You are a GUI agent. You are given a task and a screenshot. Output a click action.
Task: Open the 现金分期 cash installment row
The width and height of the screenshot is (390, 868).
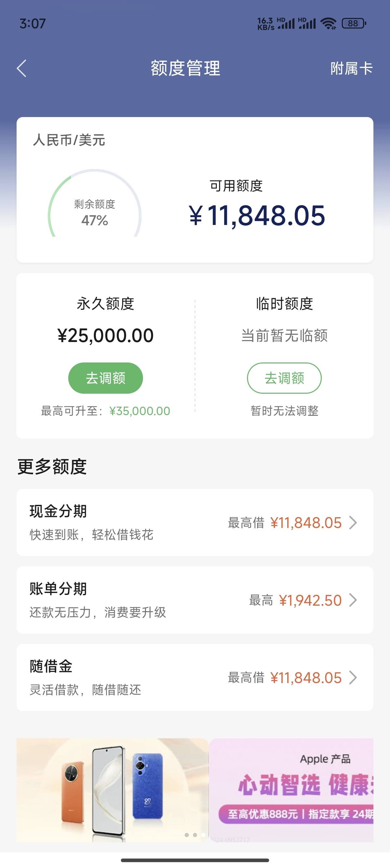(195, 522)
